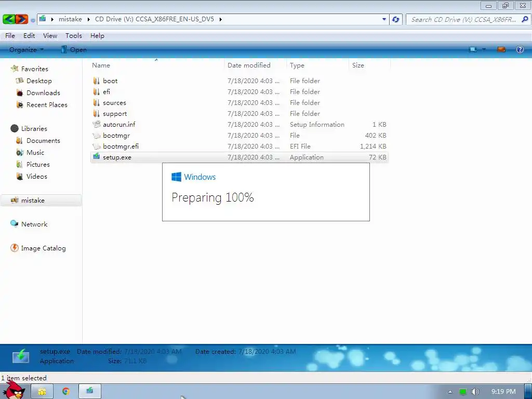Screen dimensions: 532x399
Task: Click the computer icon in address bar
Action: click(43, 19)
